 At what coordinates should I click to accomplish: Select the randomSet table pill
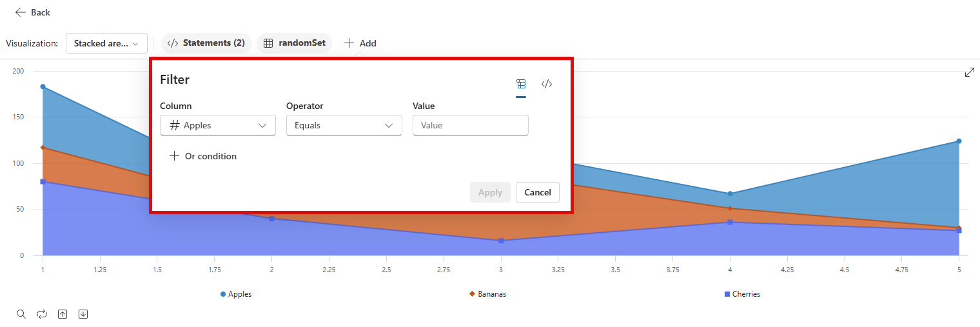295,43
